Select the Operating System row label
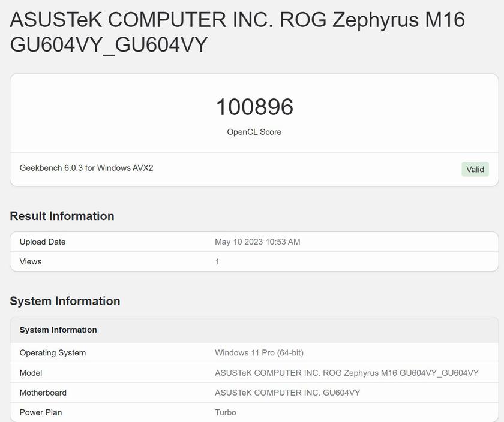The height and width of the screenshot is (422, 504). pyautogui.click(x=53, y=352)
